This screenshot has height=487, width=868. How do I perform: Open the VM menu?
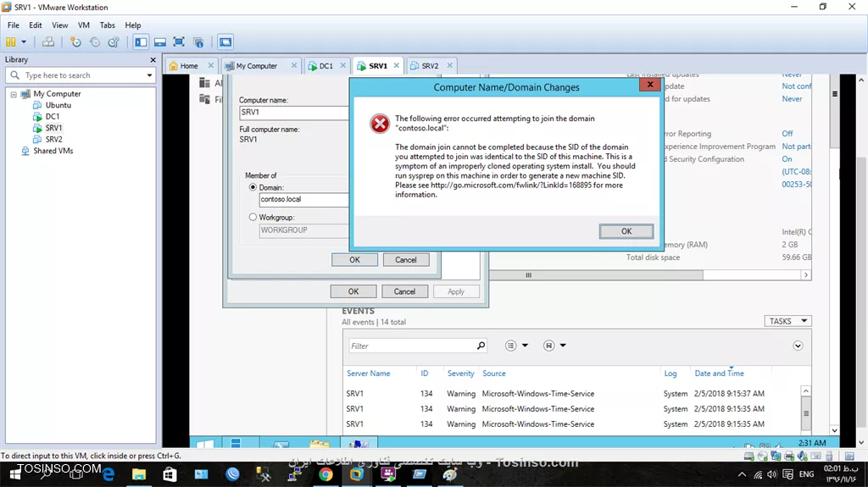[84, 25]
